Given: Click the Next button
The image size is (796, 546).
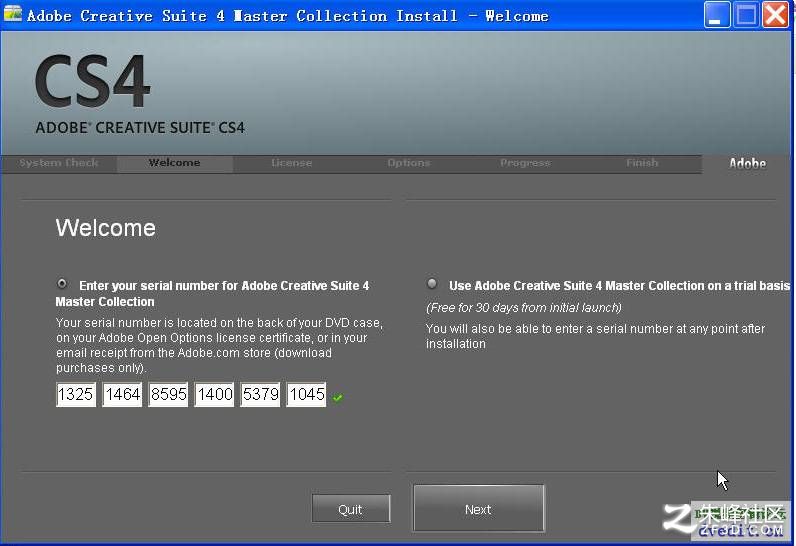Looking at the screenshot, I should (x=479, y=508).
